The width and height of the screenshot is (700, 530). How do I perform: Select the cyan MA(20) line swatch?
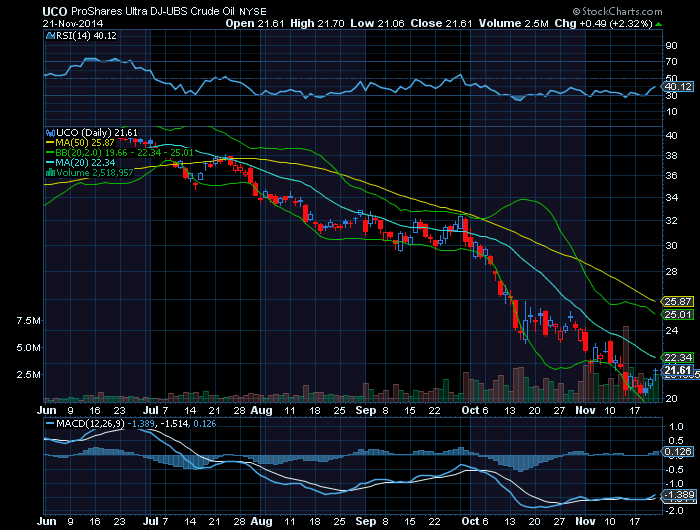50,163
